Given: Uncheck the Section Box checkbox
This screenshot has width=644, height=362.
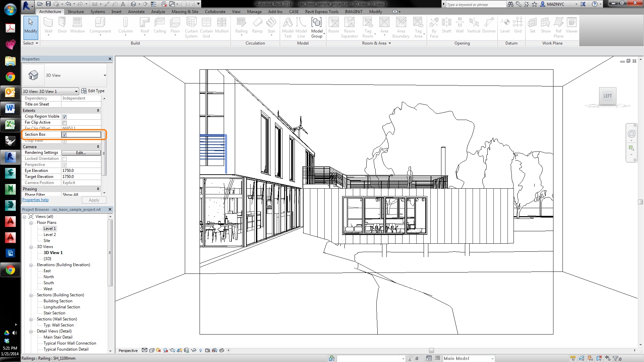Looking at the screenshot, I should tap(65, 135).
